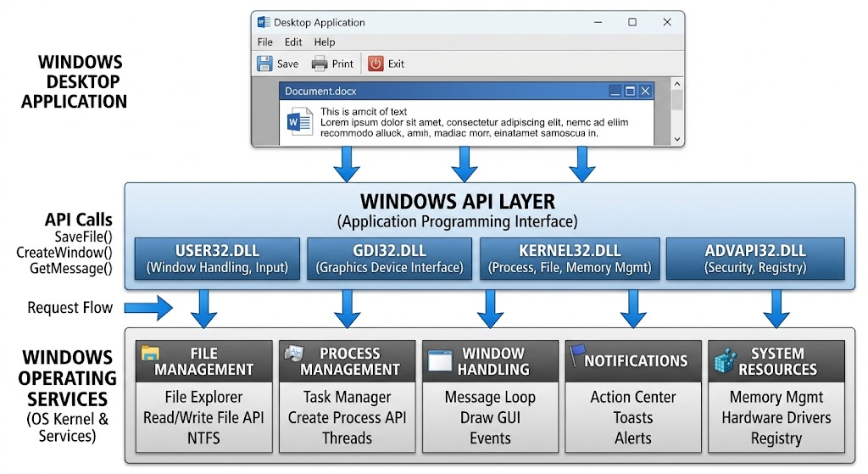
Task: Maximize the Document.docx inner window
Action: coord(630,92)
